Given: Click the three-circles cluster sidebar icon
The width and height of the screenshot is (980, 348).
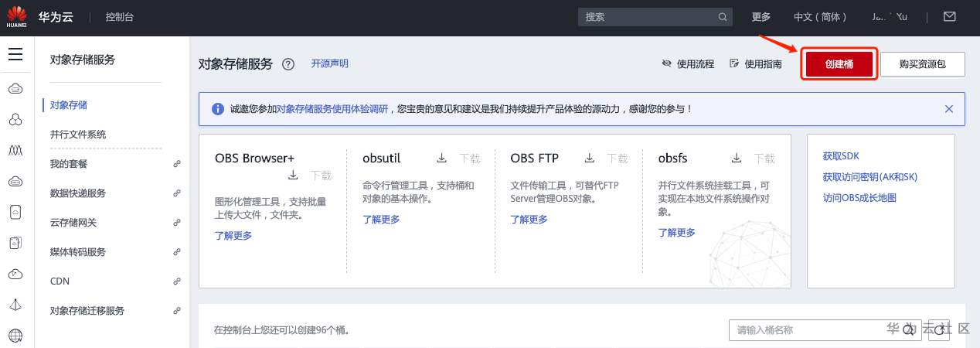Looking at the screenshot, I should pos(15,119).
